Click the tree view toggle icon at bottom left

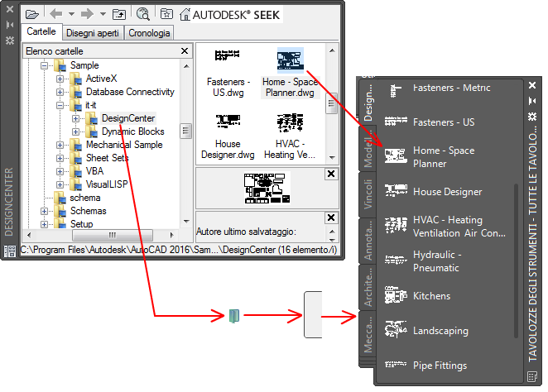pyautogui.click(x=10, y=251)
